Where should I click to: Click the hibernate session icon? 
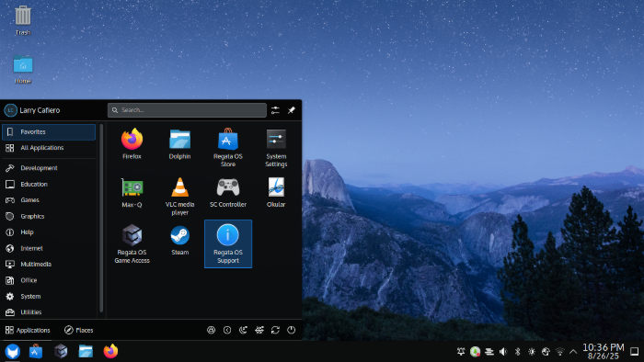259,330
